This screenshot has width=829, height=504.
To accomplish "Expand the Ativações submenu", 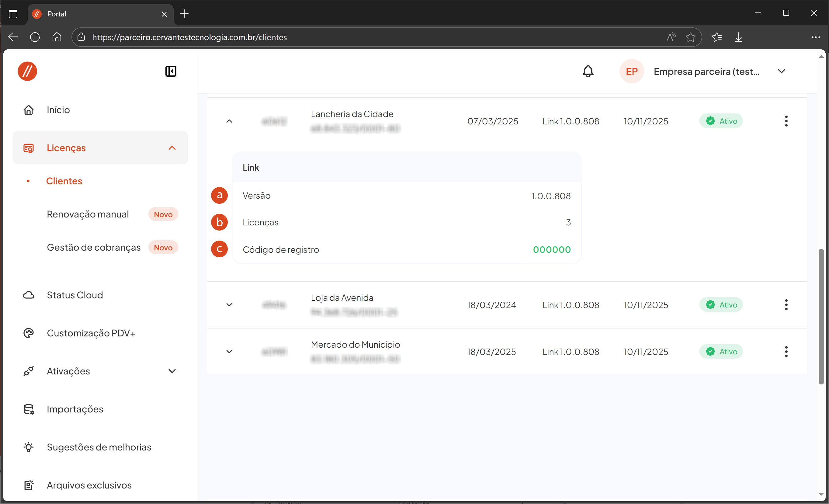I will 172,371.
